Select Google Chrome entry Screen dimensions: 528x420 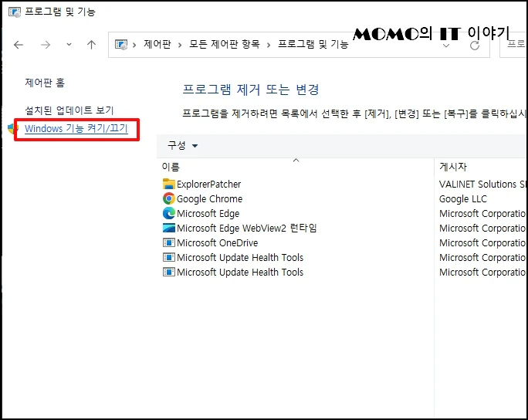tap(209, 198)
